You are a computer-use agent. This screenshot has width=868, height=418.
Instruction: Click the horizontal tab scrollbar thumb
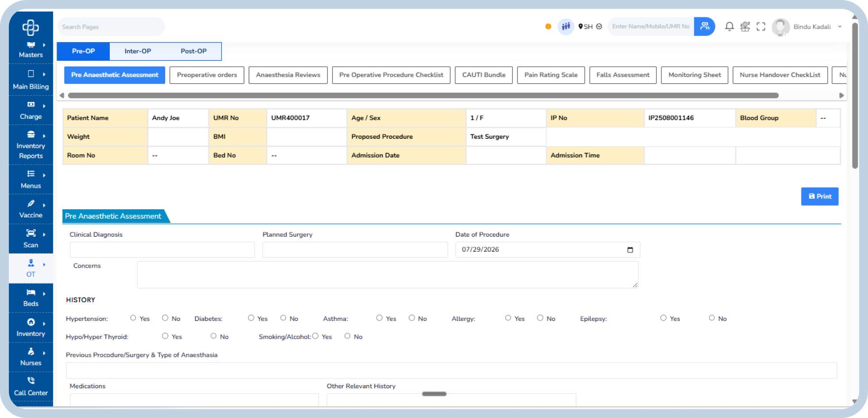[423, 95]
